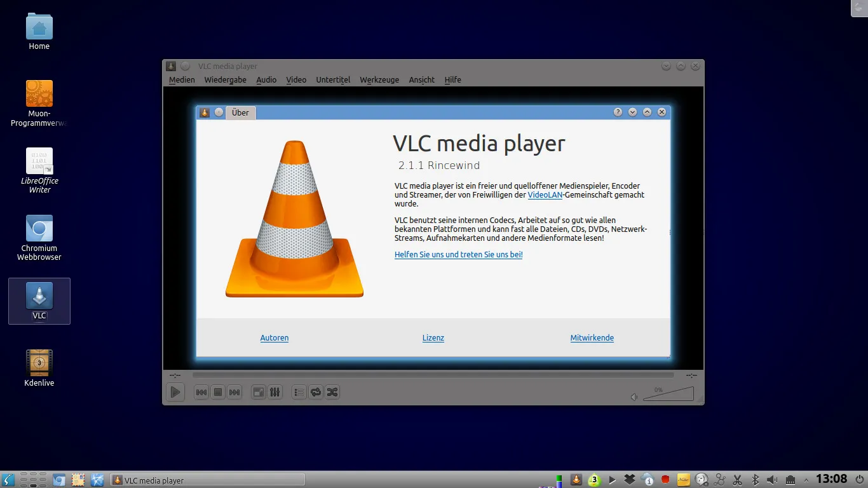Expand the Wiedergabe menu
Image resolution: width=868 pixels, height=488 pixels.
point(225,80)
